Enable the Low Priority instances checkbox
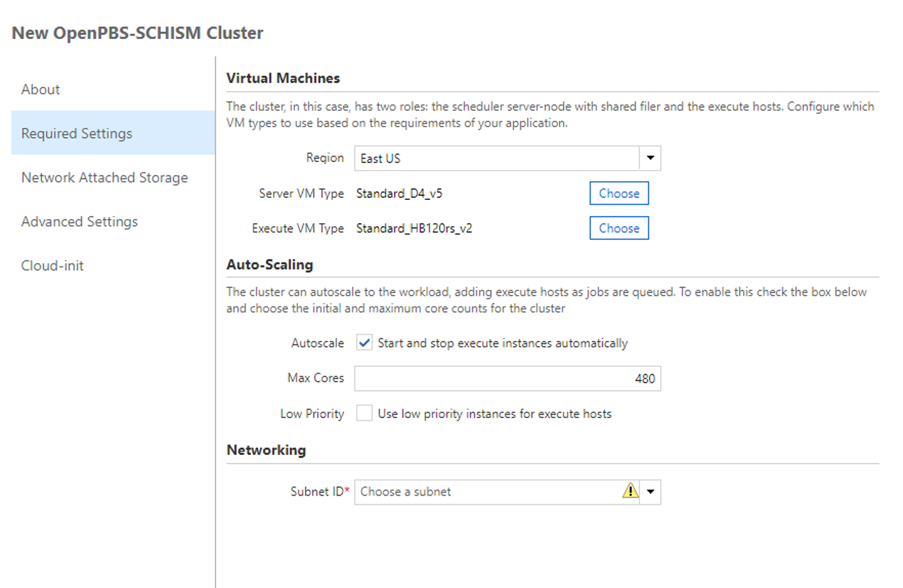 pos(364,413)
